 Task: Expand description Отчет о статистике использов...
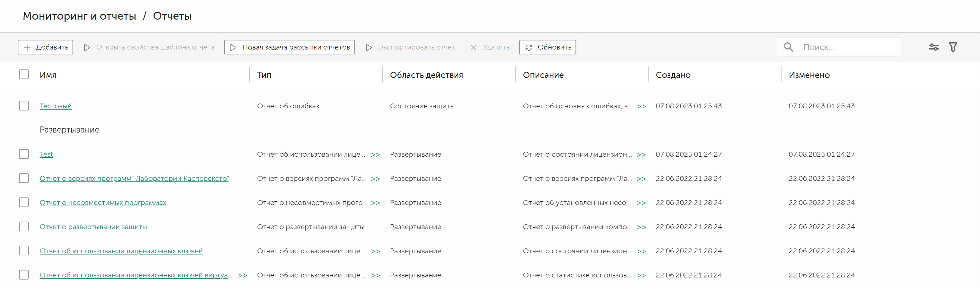[x=641, y=275]
